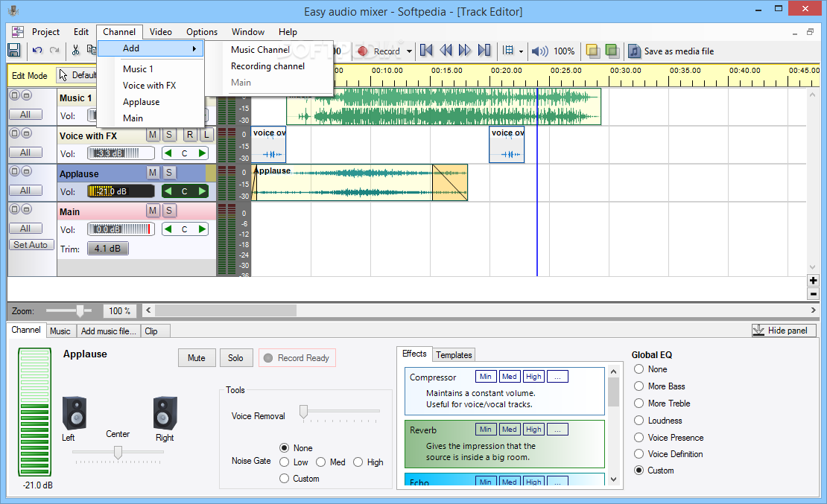Image resolution: width=827 pixels, height=504 pixels.
Task: Expand the Main track view
Action: click(15, 209)
